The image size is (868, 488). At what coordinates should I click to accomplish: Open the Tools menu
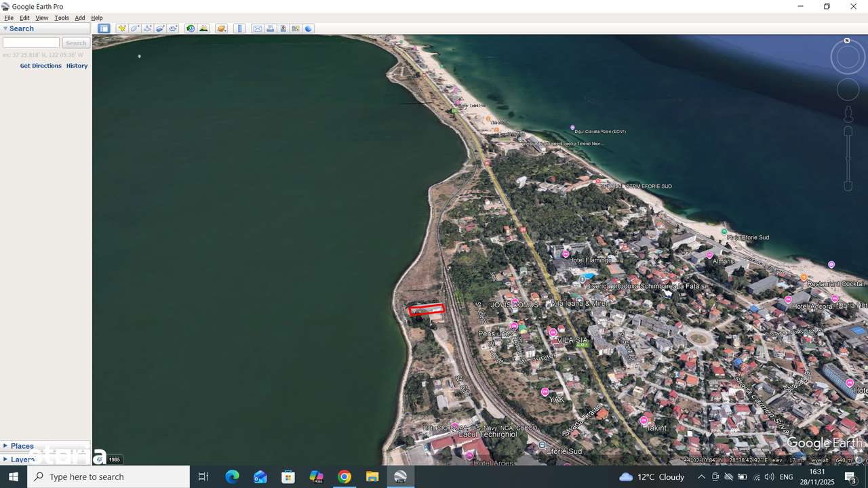pos(61,18)
